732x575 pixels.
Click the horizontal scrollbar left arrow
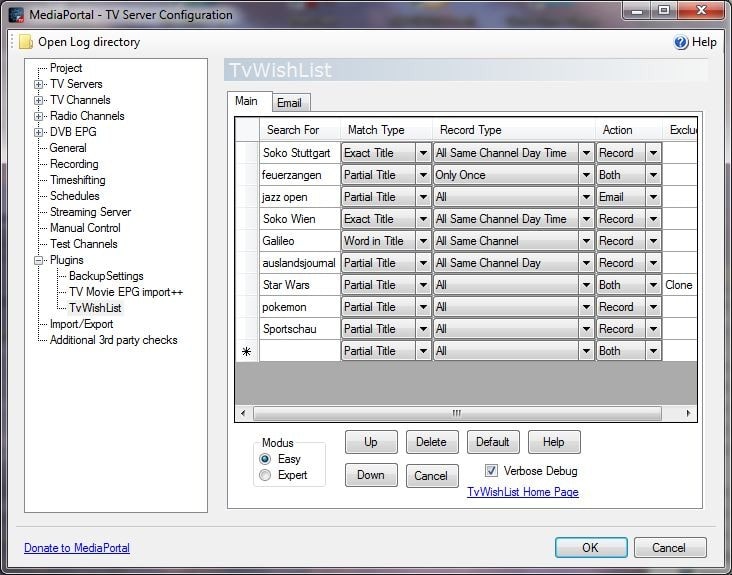coord(243,413)
